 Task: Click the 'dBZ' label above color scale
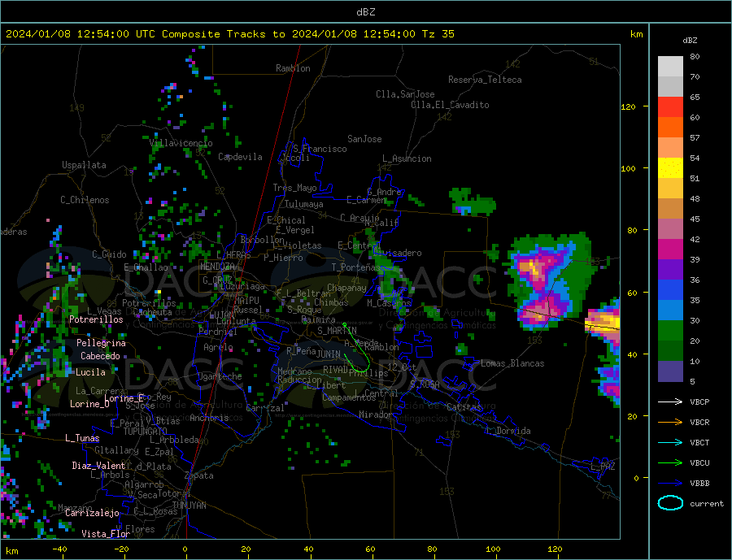point(690,41)
